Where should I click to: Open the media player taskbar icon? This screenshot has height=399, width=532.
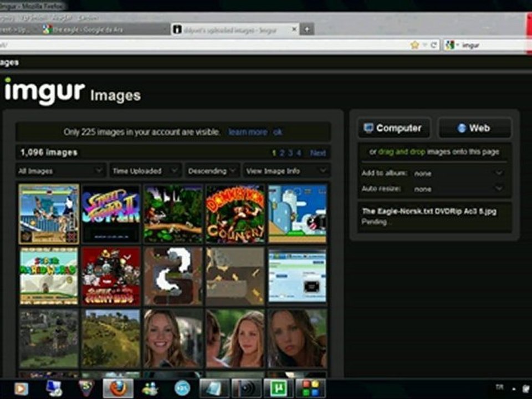tap(21, 388)
